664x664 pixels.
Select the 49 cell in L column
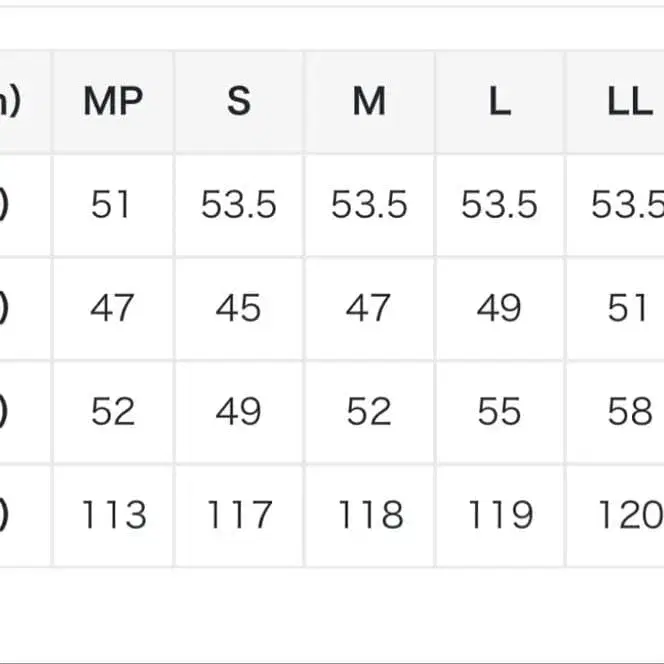(x=499, y=308)
